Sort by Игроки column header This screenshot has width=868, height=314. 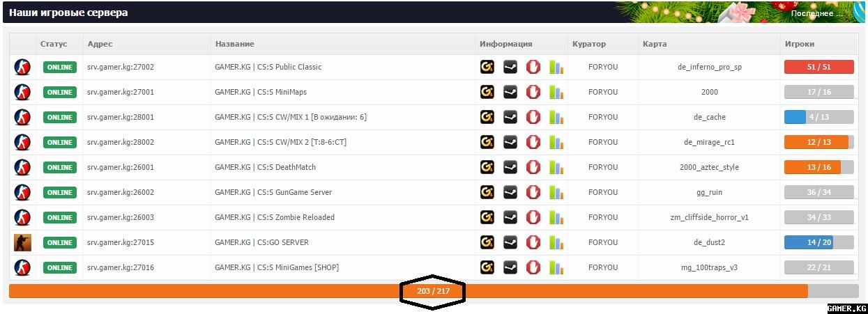[x=800, y=44]
